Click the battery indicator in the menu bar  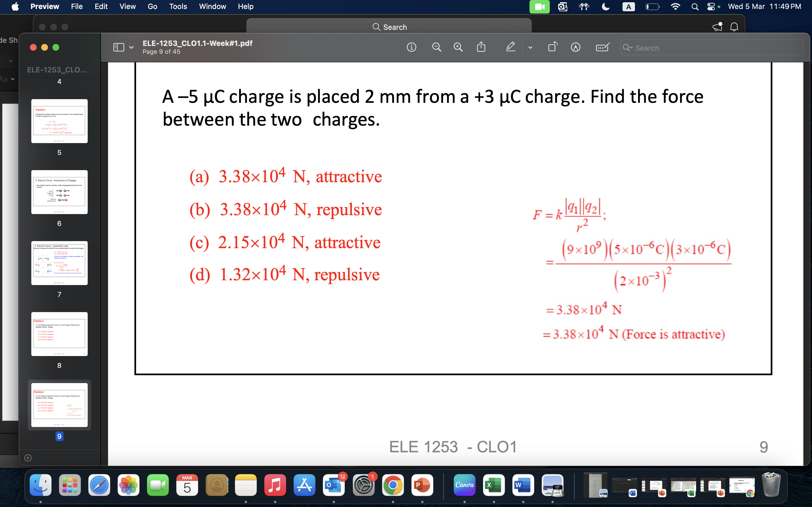coord(652,6)
